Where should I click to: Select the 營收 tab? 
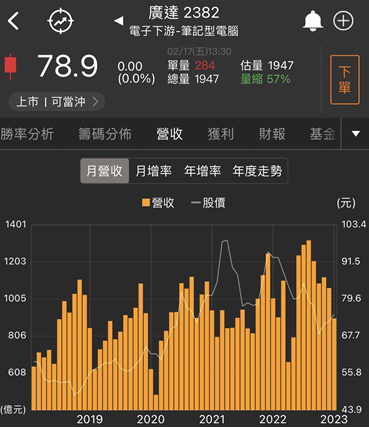pyautogui.click(x=169, y=134)
